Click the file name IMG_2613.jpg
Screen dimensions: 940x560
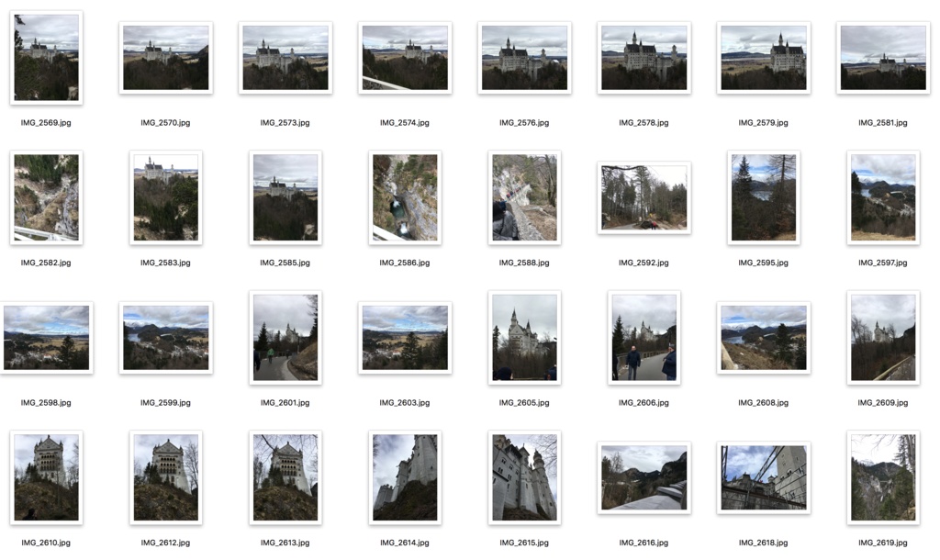pyautogui.click(x=285, y=543)
